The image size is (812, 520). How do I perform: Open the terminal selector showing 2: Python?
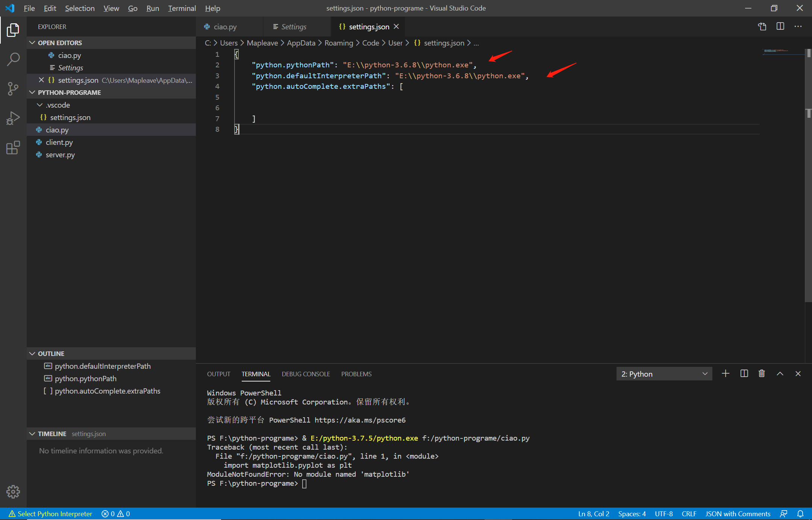[664, 373]
